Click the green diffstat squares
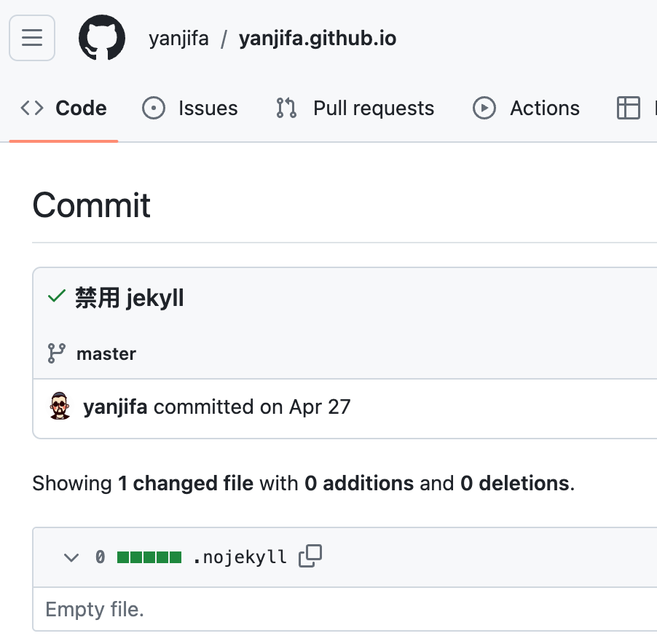Image resolution: width=657 pixels, height=644 pixels. click(149, 558)
